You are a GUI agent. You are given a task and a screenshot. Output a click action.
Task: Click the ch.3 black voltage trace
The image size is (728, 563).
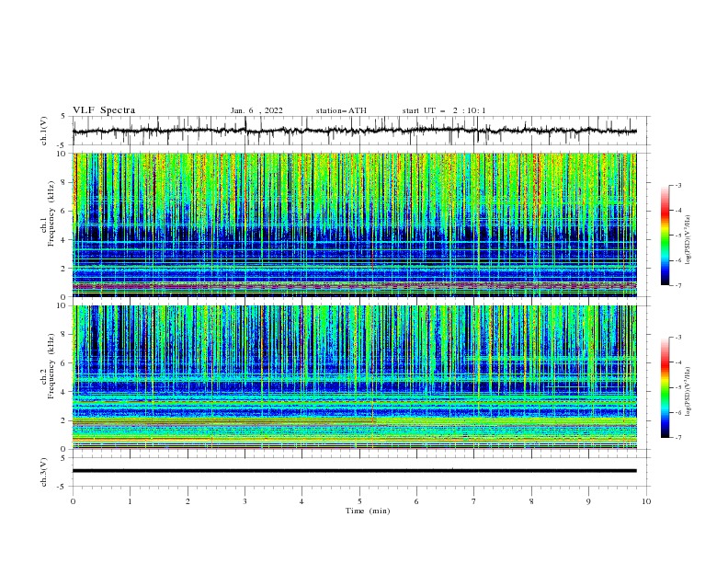click(x=354, y=471)
